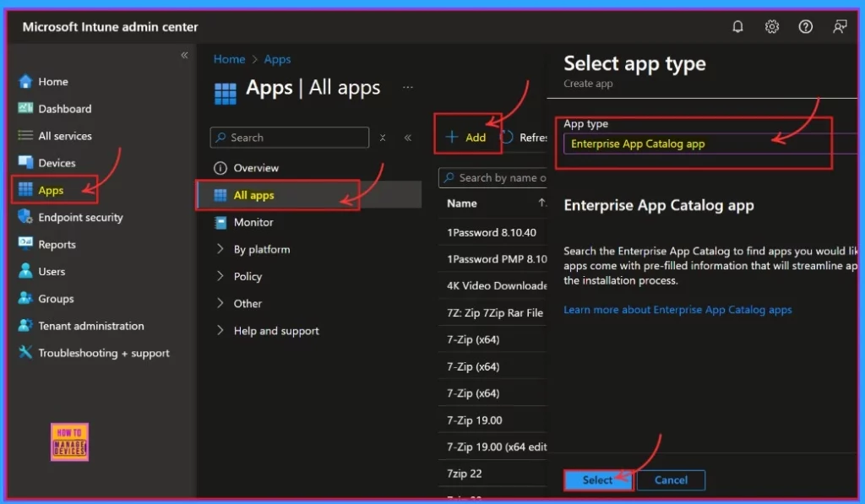The height and width of the screenshot is (504, 865).
Task: Click the Home breadcrumb link
Action: 229,59
